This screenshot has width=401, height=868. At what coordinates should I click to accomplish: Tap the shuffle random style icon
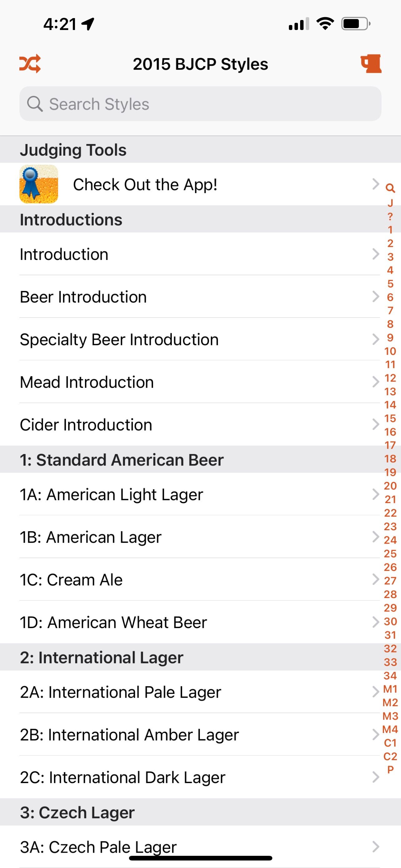pyautogui.click(x=30, y=64)
